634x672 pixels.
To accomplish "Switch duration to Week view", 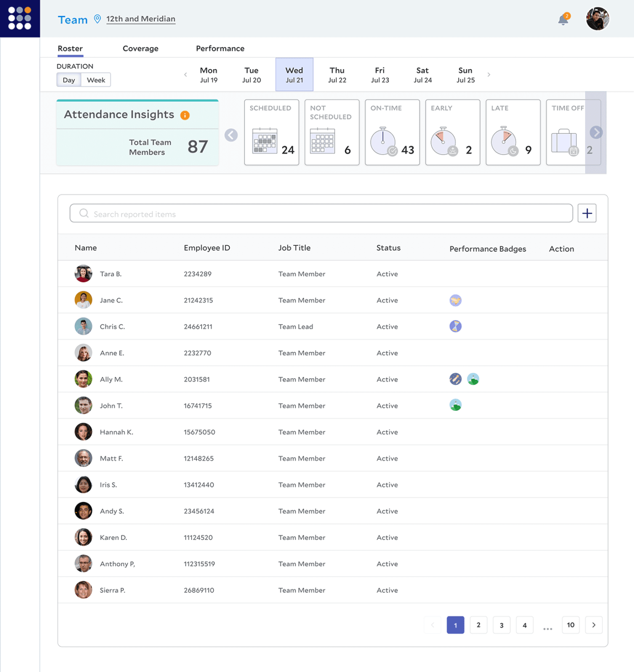I will coord(96,80).
